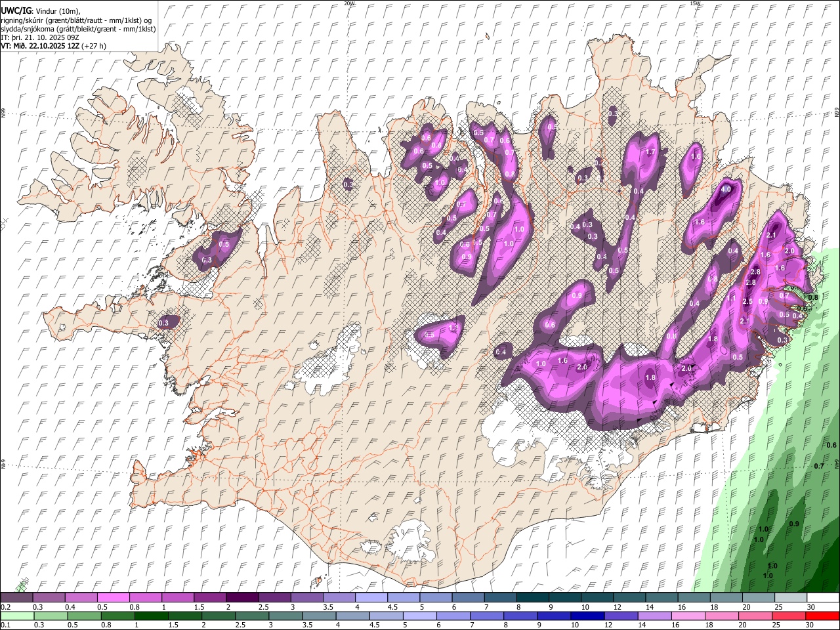840x630 pixels.
Task: Click the 'Vindur (10m)' header text
Action: [x=58, y=11]
